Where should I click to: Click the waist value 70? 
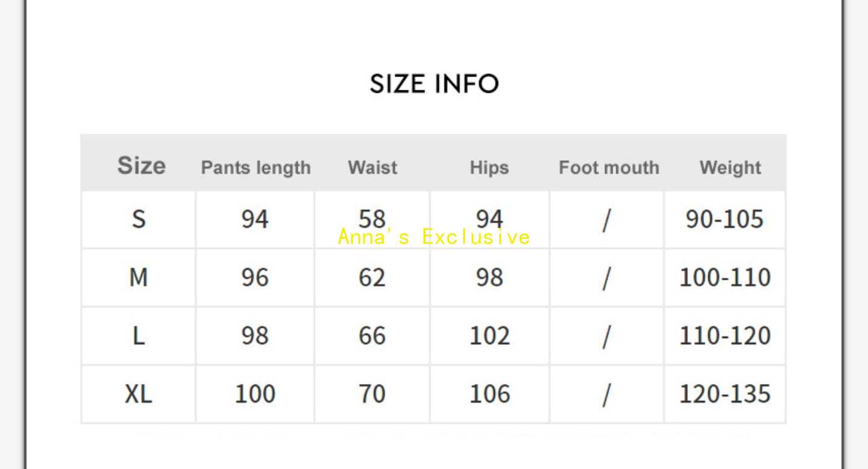pyautogui.click(x=372, y=394)
